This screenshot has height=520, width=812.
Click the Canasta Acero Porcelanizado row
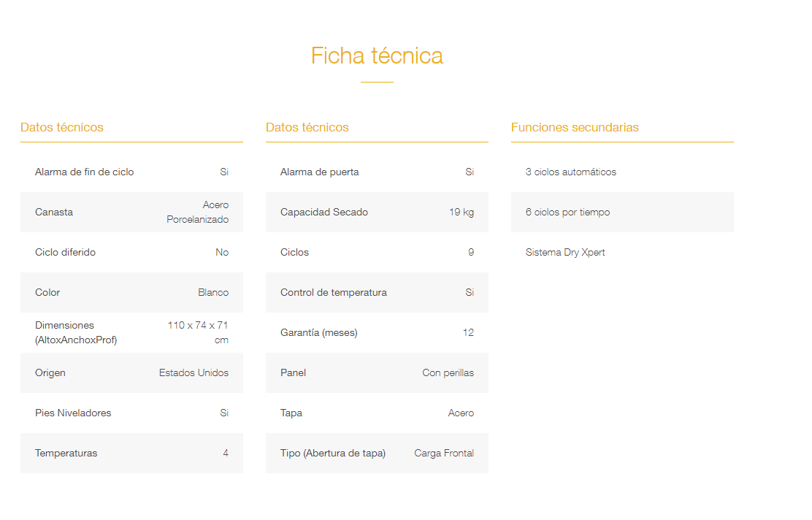(131, 213)
